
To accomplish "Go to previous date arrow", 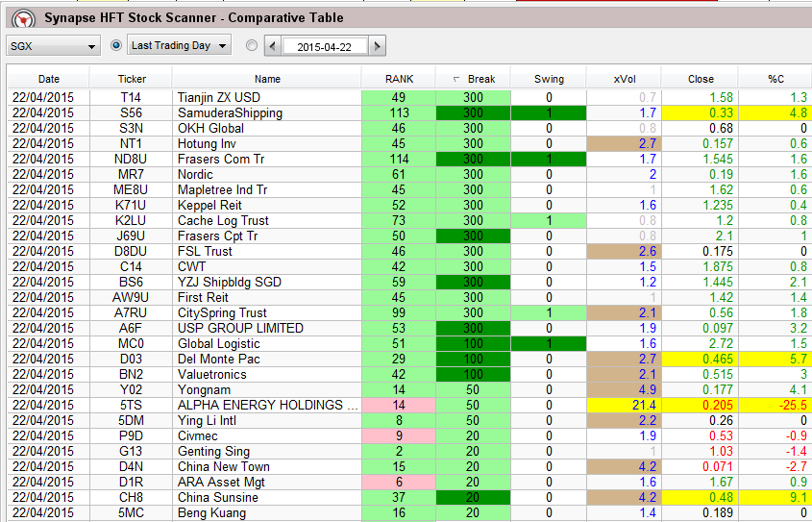I will (x=272, y=46).
